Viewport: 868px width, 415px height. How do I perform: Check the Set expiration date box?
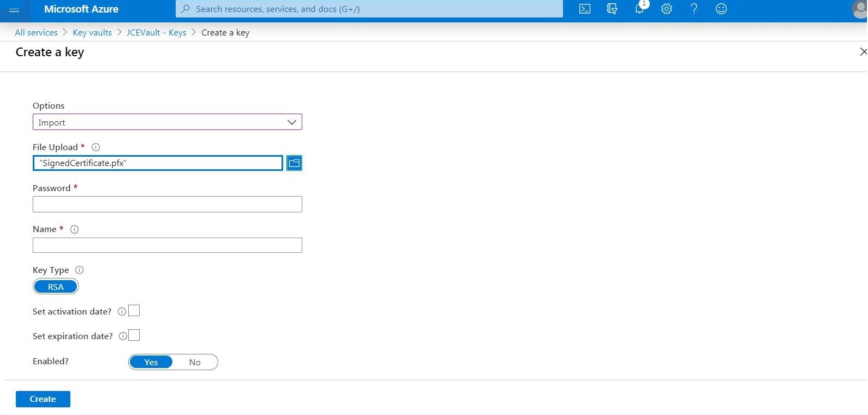click(134, 335)
